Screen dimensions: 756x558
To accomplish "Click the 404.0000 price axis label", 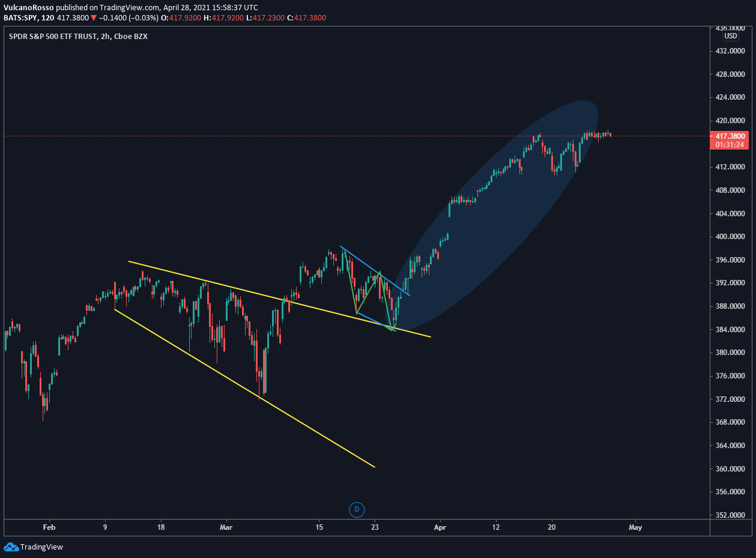I will [x=731, y=214].
